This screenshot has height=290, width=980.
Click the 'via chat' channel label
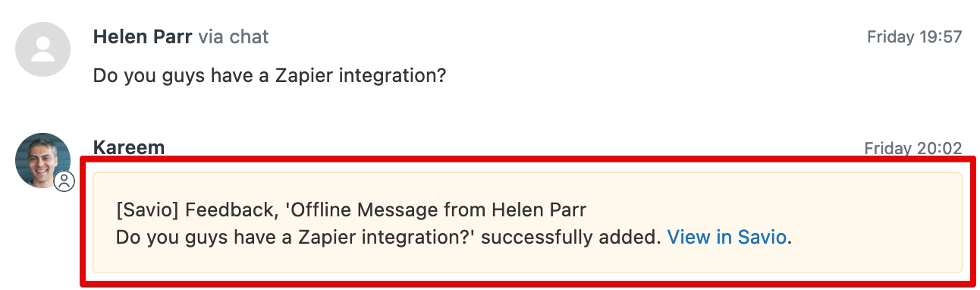point(234,36)
